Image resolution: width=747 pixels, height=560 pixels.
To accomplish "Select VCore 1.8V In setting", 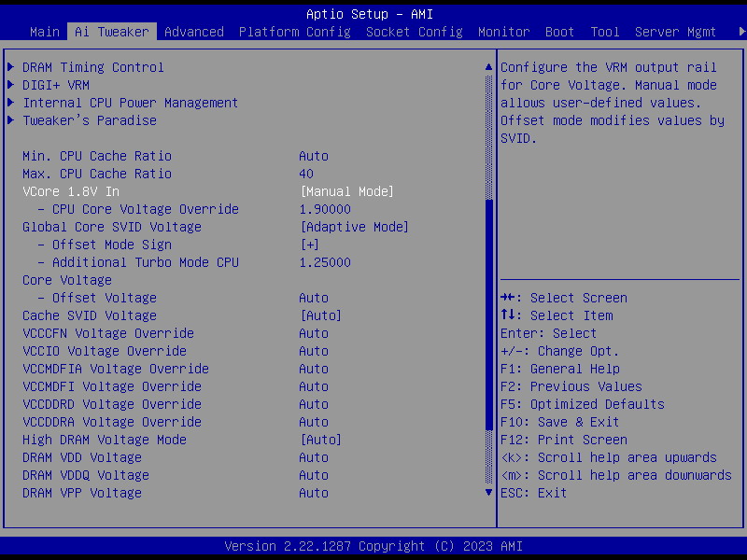I will click(71, 191).
